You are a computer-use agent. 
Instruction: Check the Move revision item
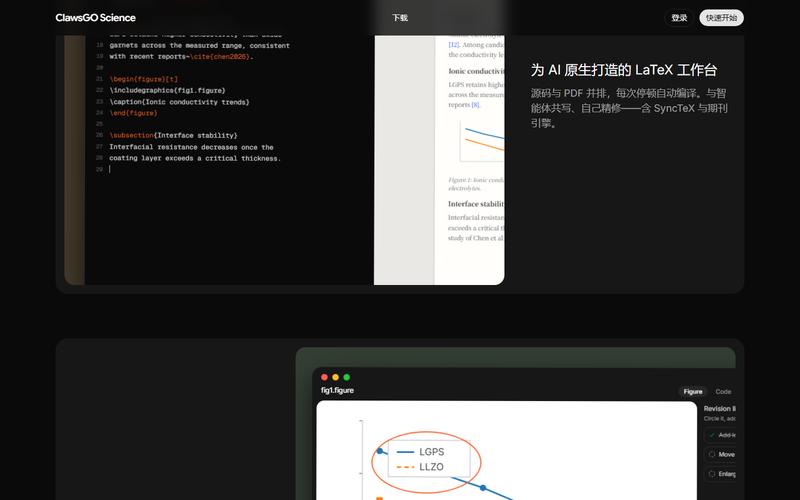tap(720, 454)
